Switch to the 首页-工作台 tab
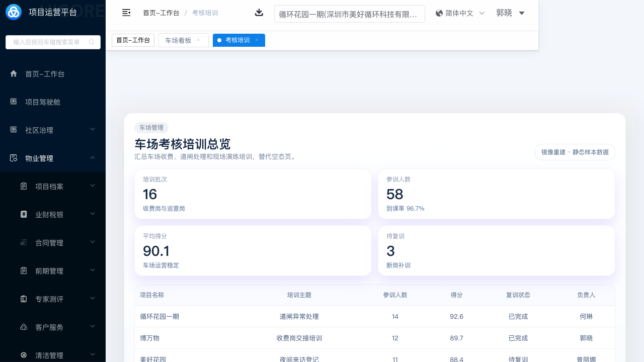This screenshot has height=362, width=644. click(133, 40)
